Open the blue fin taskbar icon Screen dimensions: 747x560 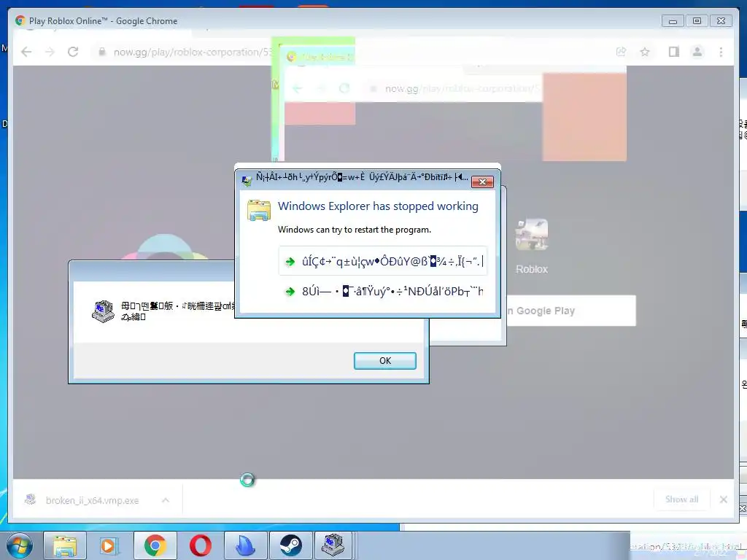(245, 545)
